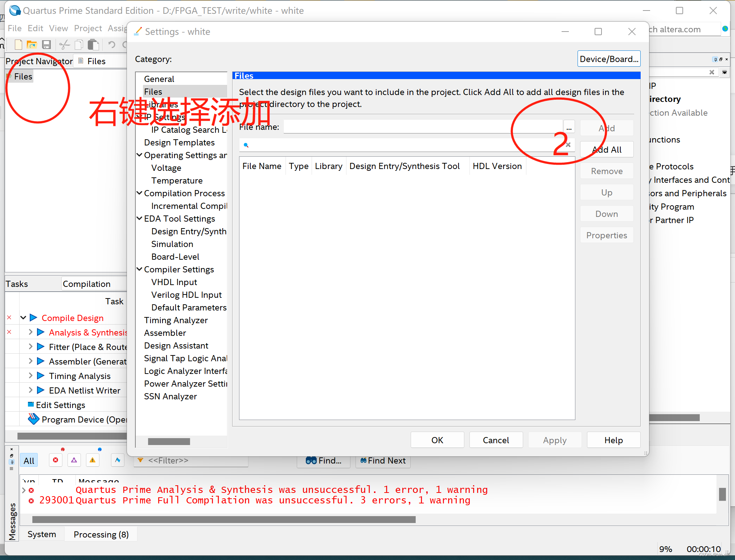Click the New file toolbar icon
Screen dimensions: 735x560
[x=18, y=45]
